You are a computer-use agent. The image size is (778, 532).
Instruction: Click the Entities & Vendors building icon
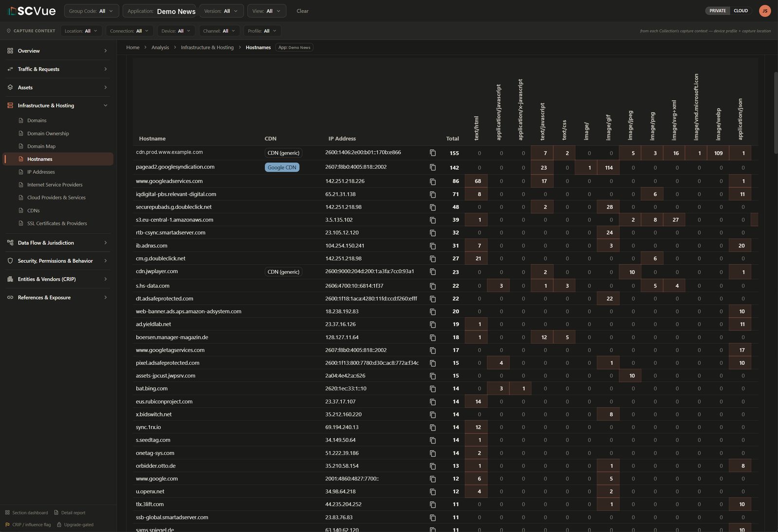(x=10, y=279)
